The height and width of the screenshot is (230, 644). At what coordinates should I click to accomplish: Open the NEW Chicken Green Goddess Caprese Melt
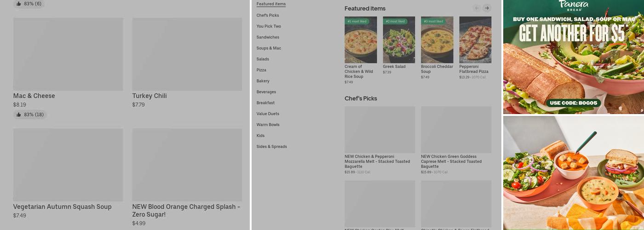456,130
